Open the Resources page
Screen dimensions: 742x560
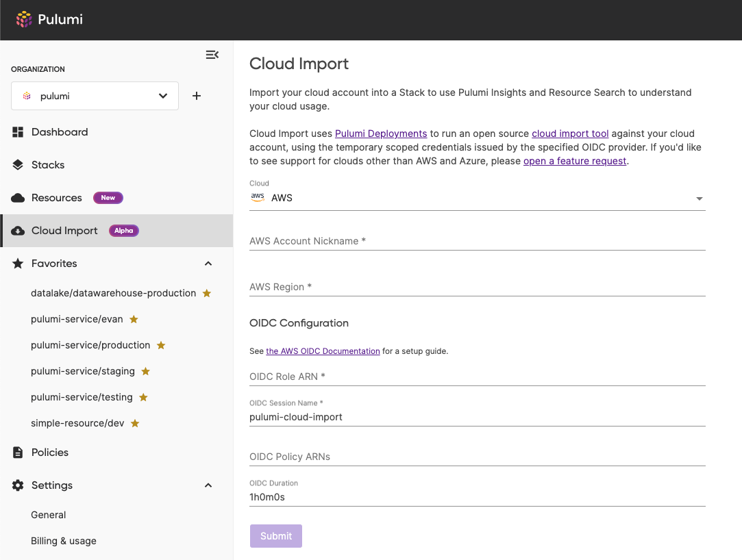coord(57,198)
